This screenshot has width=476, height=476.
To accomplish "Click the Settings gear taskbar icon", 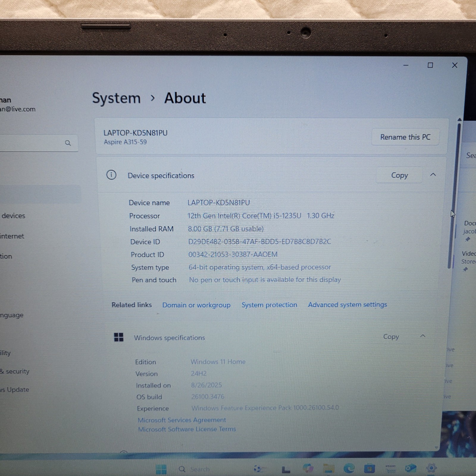I will pos(431,468).
